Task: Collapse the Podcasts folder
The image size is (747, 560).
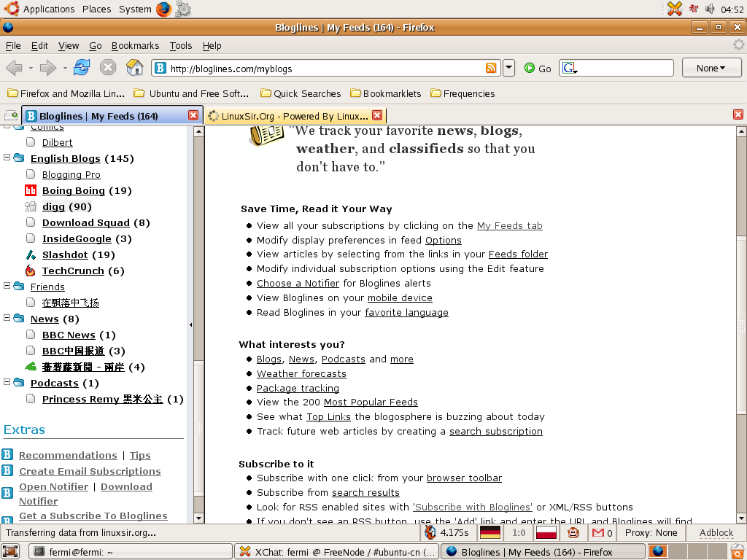Action: [x=7, y=382]
